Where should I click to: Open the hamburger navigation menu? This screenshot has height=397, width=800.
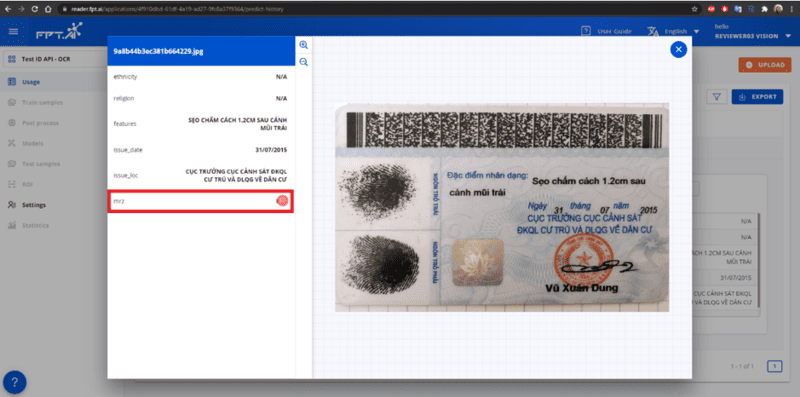click(x=13, y=32)
